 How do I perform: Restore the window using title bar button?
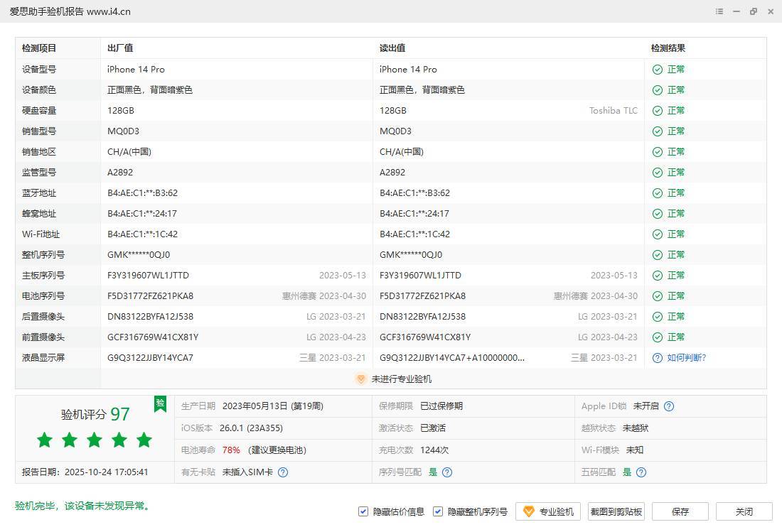[x=754, y=11]
